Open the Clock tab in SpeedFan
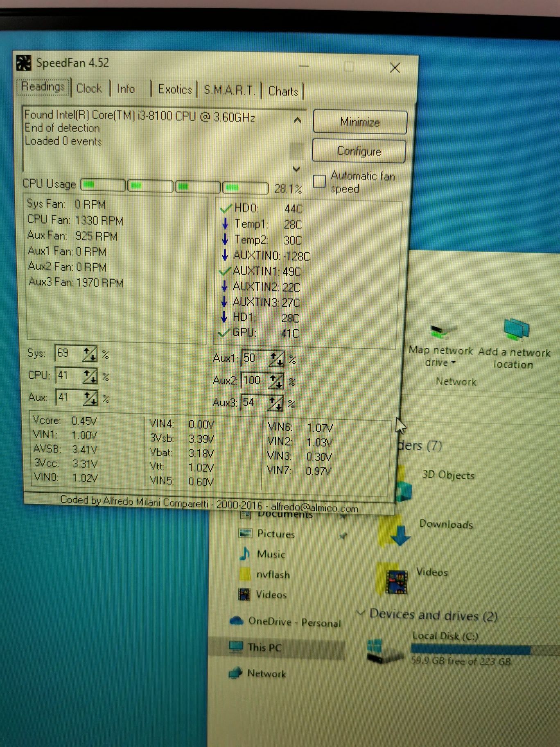This screenshot has height=747, width=560. click(x=89, y=88)
